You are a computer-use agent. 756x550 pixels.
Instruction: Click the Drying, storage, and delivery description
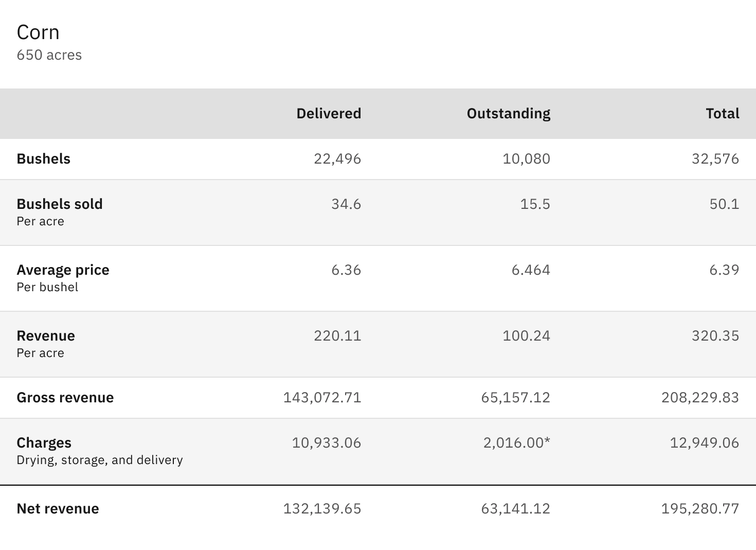point(100,460)
